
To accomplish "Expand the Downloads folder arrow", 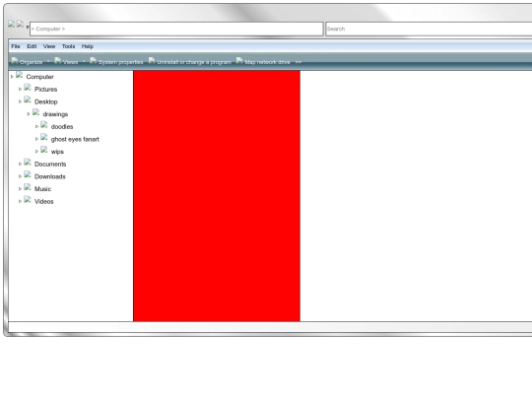I will [x=20, y=176].
